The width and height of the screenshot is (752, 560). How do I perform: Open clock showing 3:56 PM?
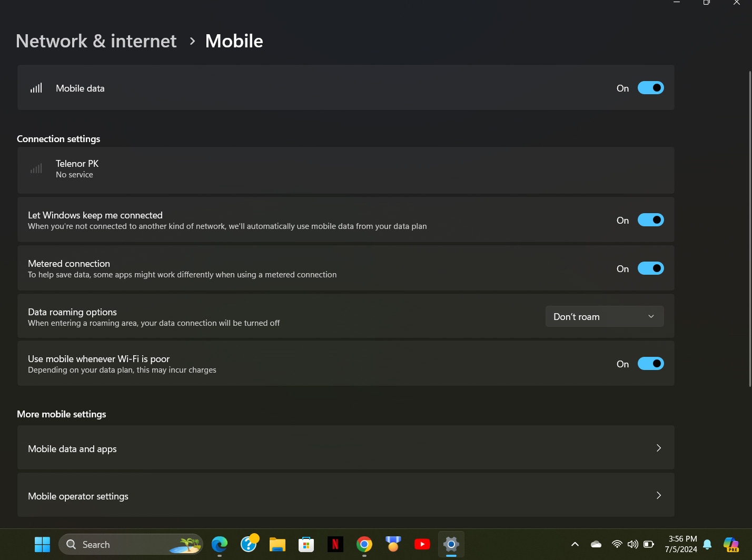pos(681,544)
